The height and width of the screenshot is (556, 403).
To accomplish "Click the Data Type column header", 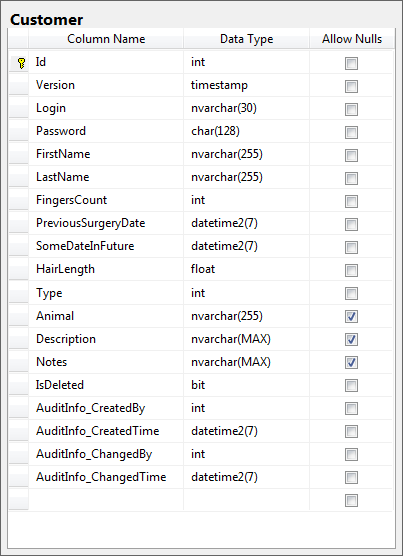I will pyautogui.click(x=246, y=39).
